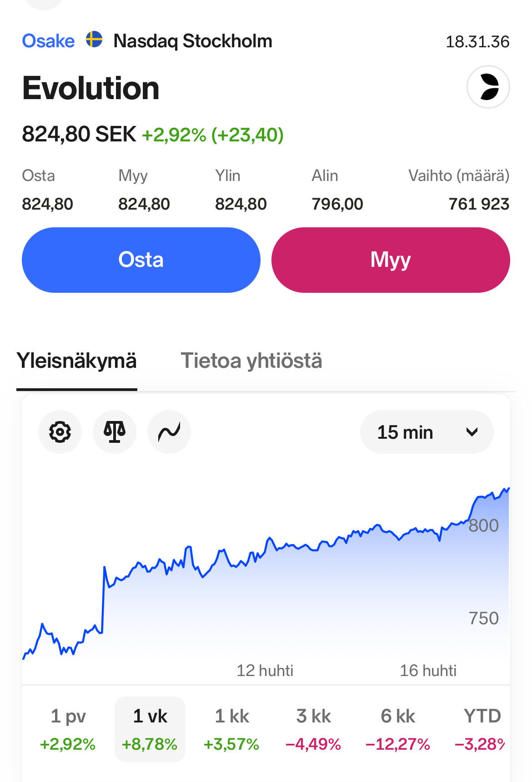The height and width of the screenshot is (782, 532).
Task: Tap the Evolution company logo icon
Action: [488, 87]
